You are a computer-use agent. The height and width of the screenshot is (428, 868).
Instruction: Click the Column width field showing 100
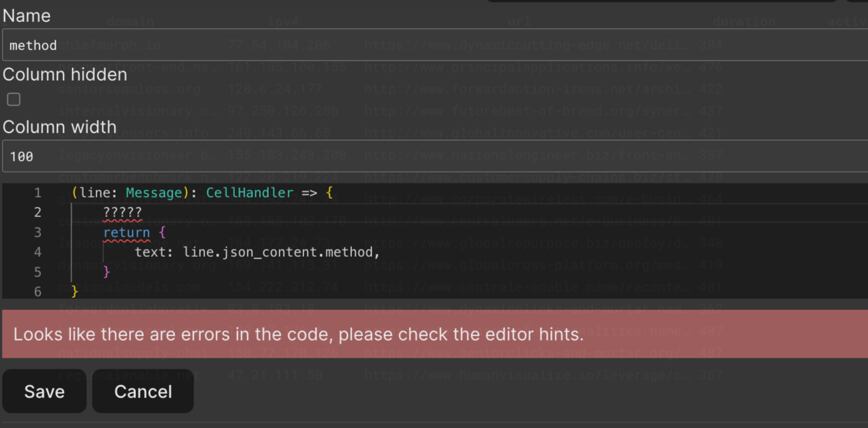coord(428,157)
